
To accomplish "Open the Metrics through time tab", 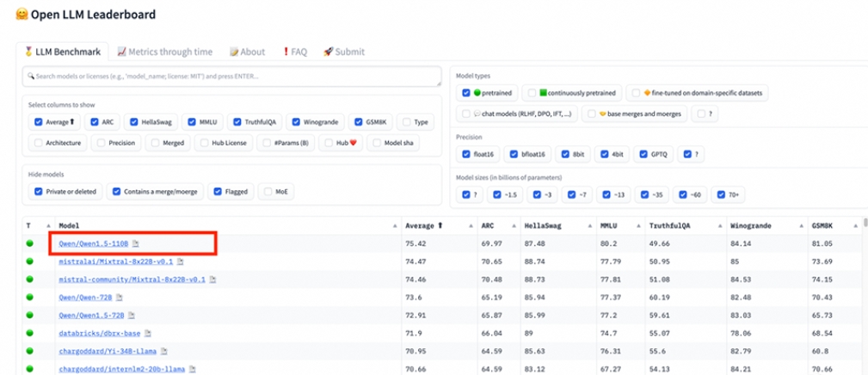I will click(x=164, y=52).
